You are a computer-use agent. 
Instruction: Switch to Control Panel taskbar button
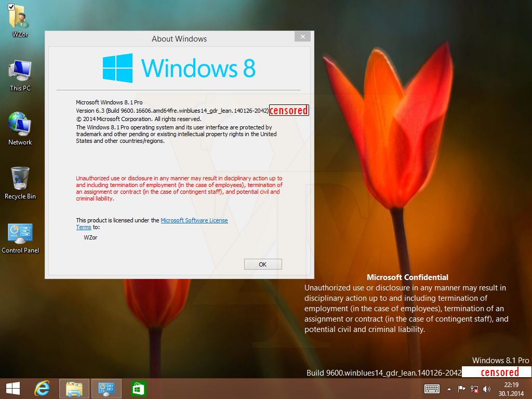106,389
